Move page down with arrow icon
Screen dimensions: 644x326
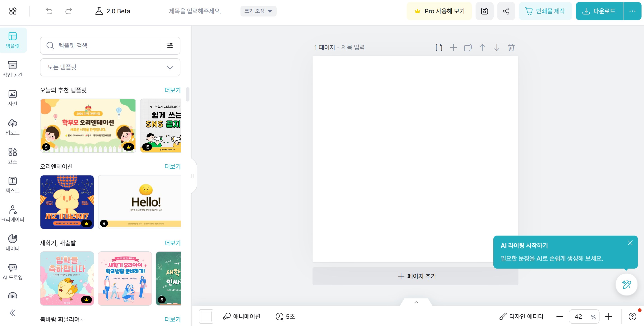click(x=497, y=47)
